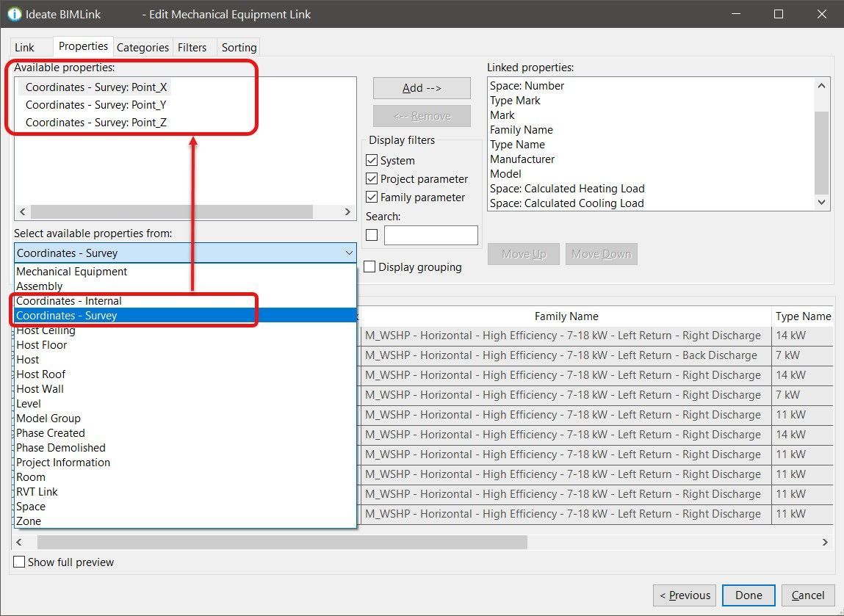
Task: Choose Mechanical Equipment from dropdown list
Action: (x=185, y=272)
